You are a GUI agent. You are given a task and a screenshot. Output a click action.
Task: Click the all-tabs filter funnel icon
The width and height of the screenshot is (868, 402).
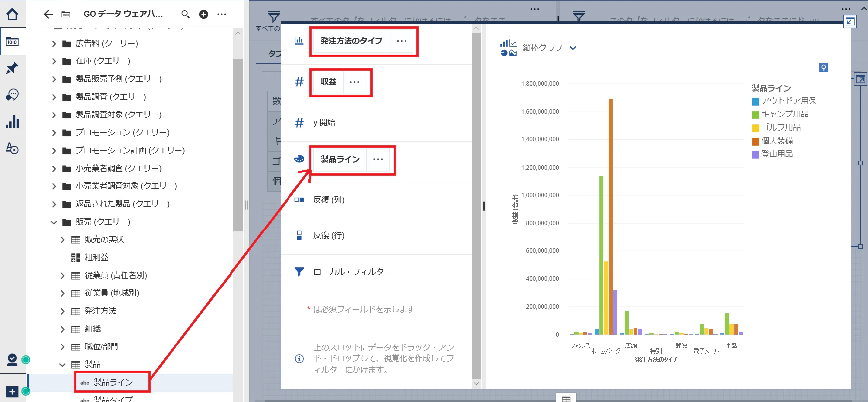274,16
